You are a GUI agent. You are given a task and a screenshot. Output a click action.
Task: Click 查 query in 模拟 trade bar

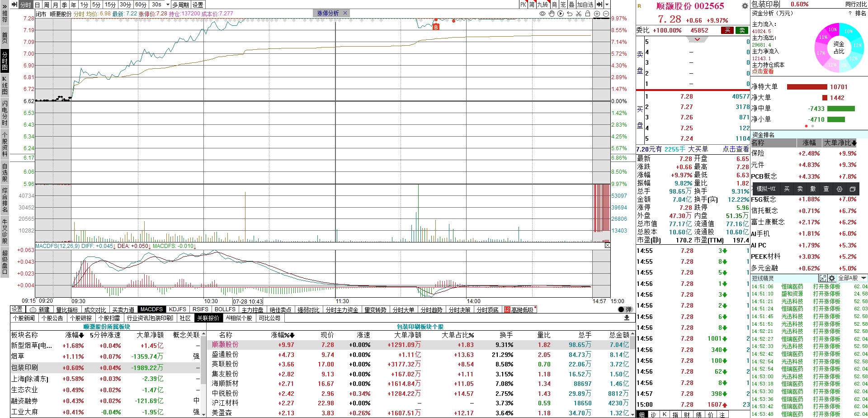826,189
